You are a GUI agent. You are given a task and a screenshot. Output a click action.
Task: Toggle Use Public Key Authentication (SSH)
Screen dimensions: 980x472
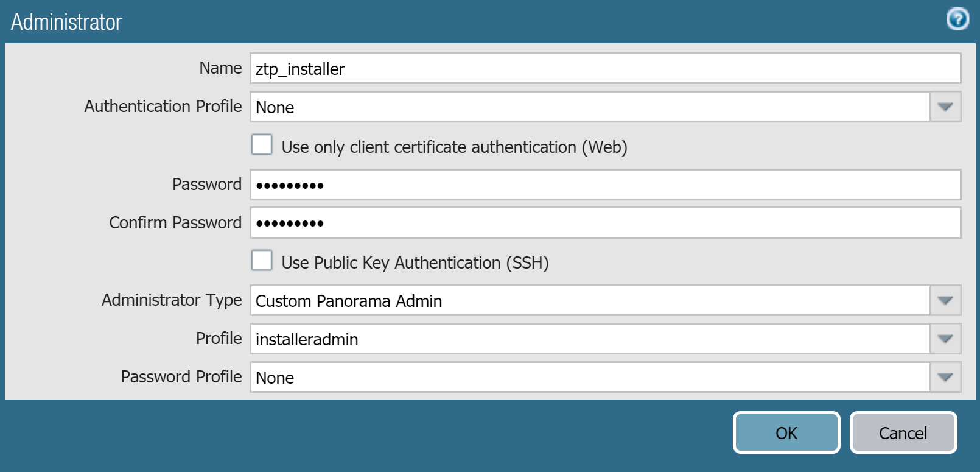(x=262, y=261)
